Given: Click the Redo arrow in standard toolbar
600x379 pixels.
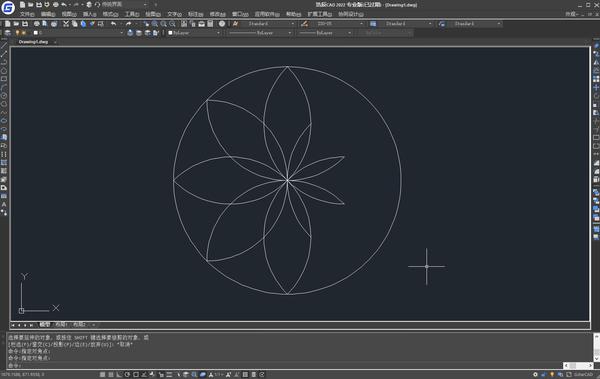Looking at the screenshot, I should [x=129, y=24].
